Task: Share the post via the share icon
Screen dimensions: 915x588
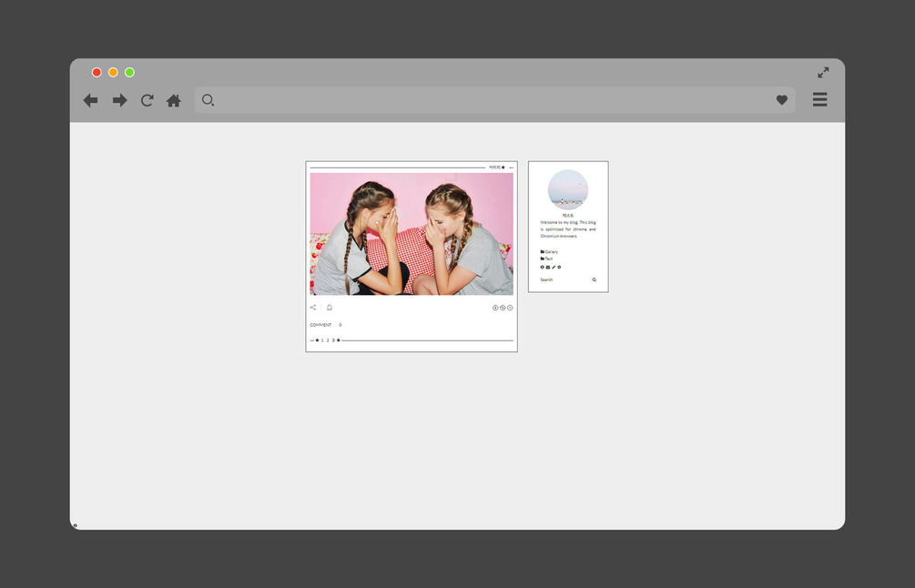Action: coord(313,308)
